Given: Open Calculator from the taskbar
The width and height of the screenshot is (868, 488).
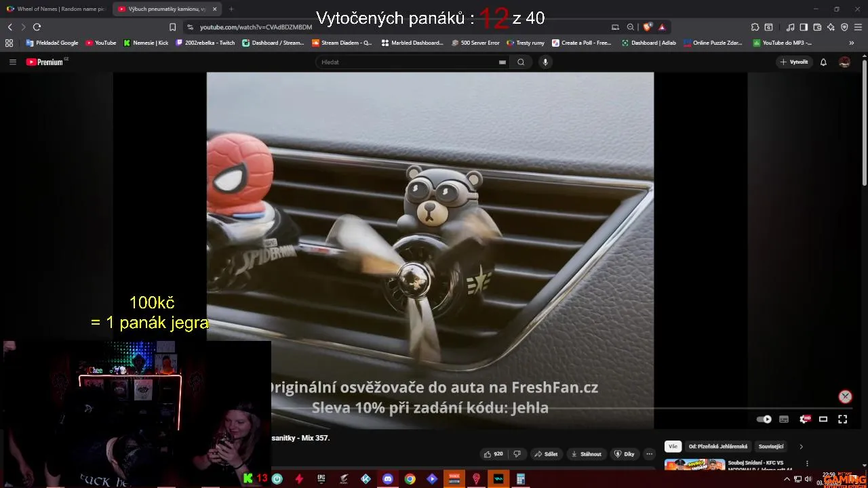Looking at the screenshot, I should 521,479.
